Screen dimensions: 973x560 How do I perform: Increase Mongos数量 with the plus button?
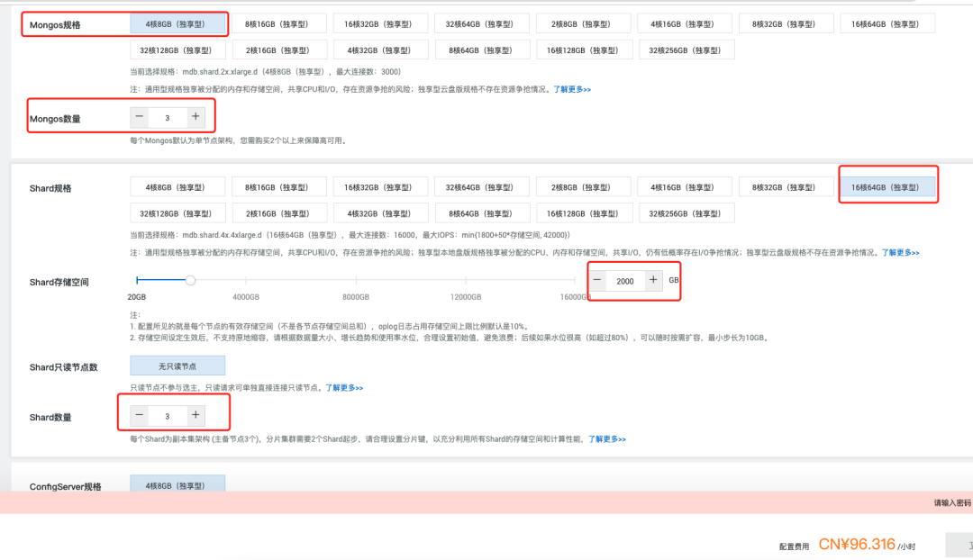tap(196, 116)
